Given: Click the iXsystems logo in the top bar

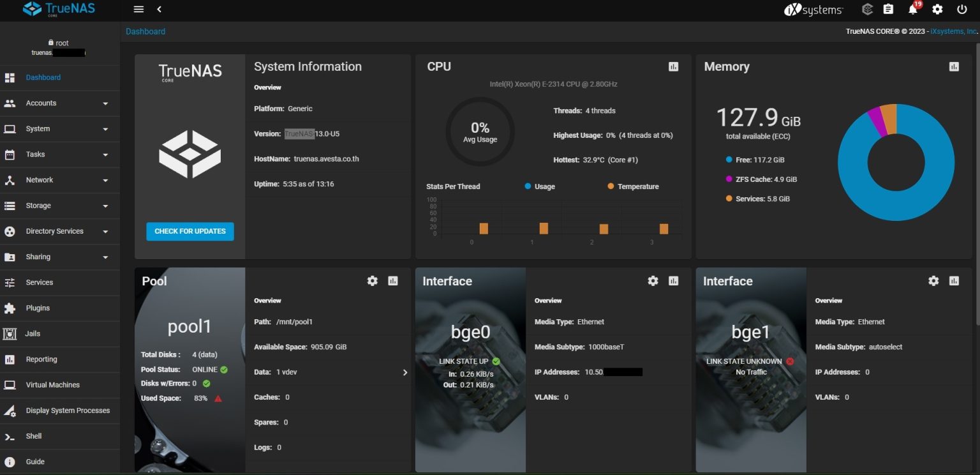Looking at the screenshot, I should tap(813, 10).
